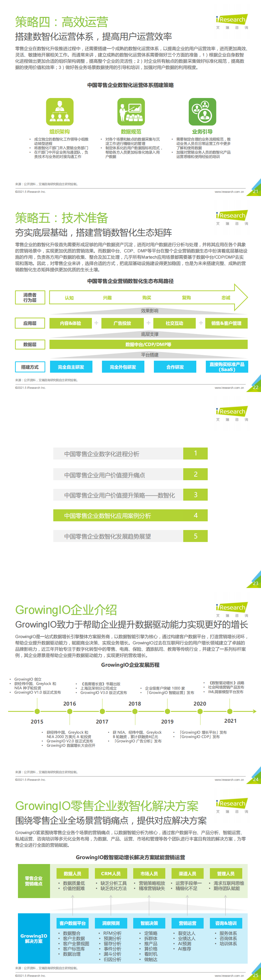Screen dimensions: 261x980
Task: Click the 客户全景视图 list entry
Action: [76, 944]
